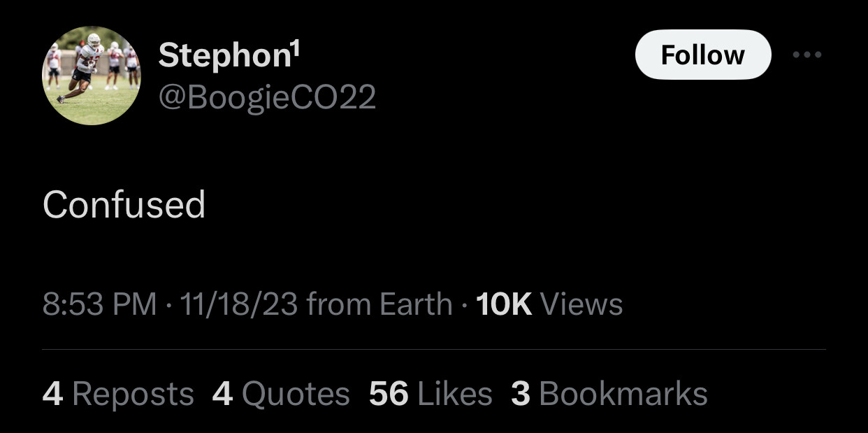Viewport: 868px width, 433px height.
Task: Click the "Likes" label next to 56
Action: (455, 394)
